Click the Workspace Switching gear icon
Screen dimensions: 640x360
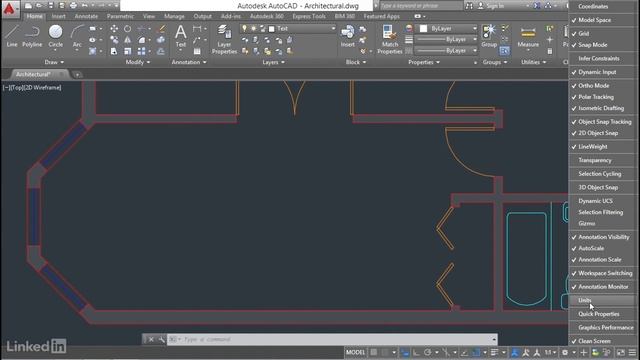(565, 353)
